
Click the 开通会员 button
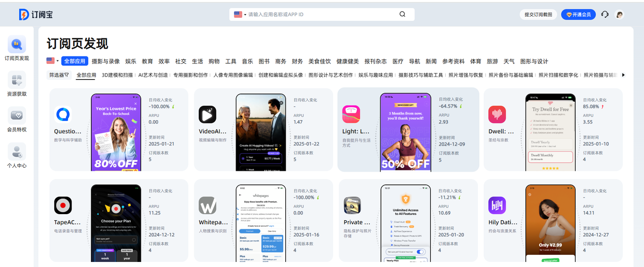click(578, 15)
